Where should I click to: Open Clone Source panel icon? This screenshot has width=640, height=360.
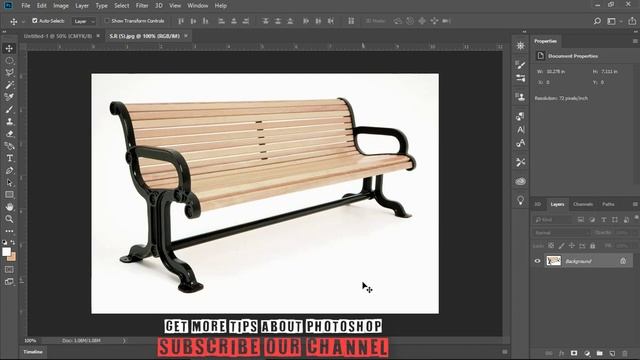[520, 97]
